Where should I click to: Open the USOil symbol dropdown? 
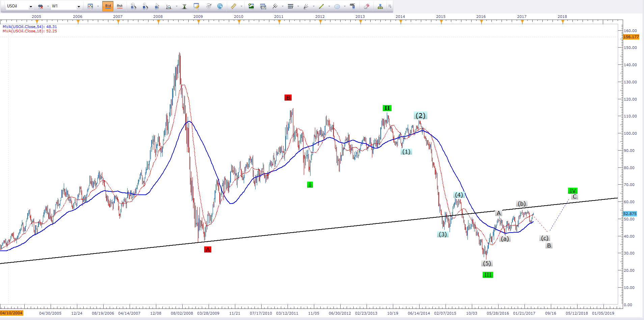pos(31,6)
